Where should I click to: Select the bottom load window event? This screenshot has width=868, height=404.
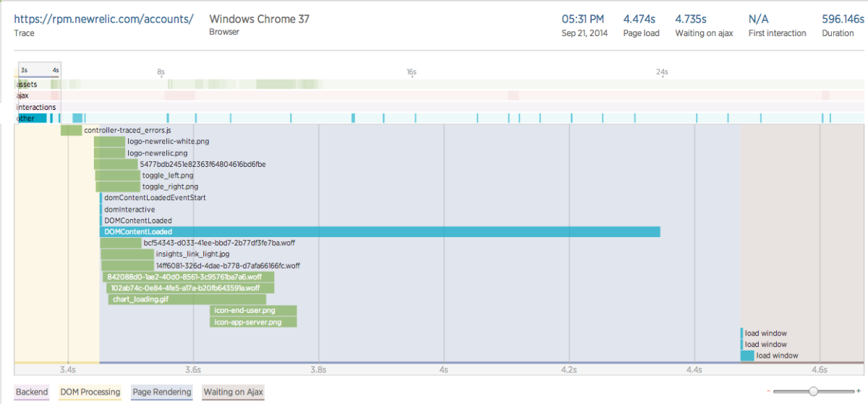[x=747, y=356]
